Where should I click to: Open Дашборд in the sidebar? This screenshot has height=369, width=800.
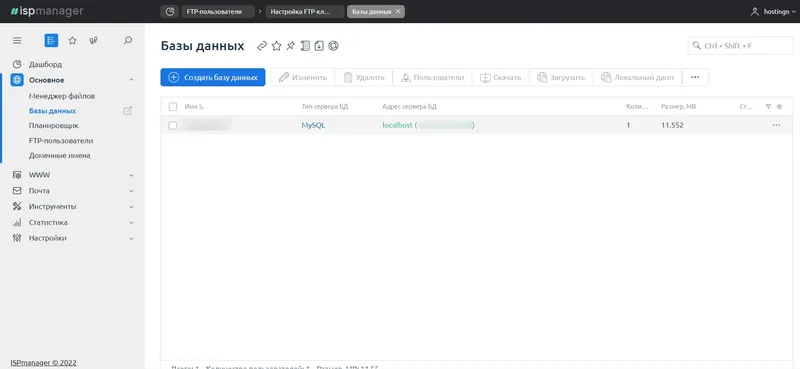(45, 65)
